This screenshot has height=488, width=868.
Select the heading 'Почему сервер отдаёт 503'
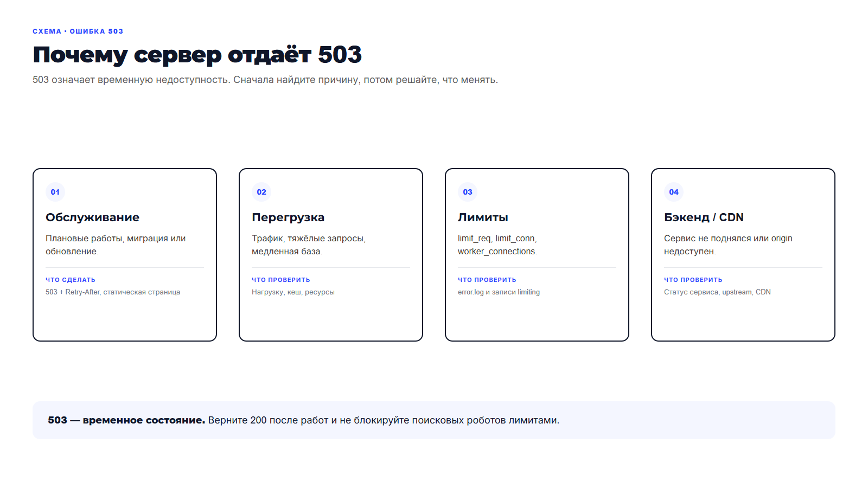pos(197,55)
